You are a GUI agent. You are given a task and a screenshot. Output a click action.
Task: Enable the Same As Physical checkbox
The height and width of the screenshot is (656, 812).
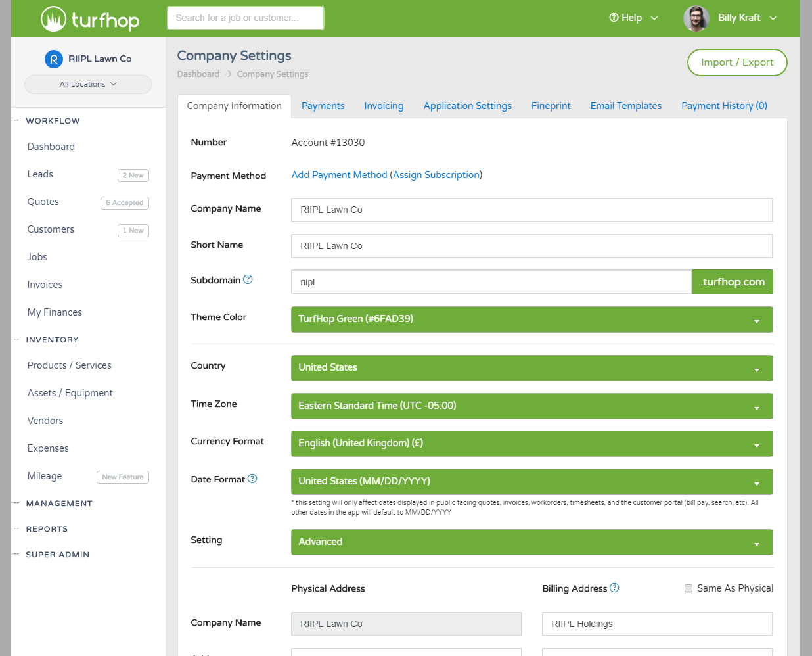coord(688,588)
